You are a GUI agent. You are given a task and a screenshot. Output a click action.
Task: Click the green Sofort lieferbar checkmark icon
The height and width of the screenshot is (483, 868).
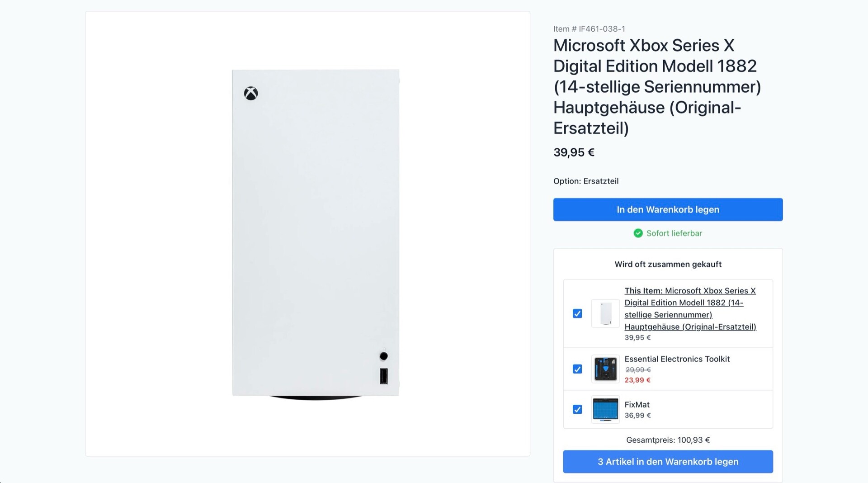638,233
